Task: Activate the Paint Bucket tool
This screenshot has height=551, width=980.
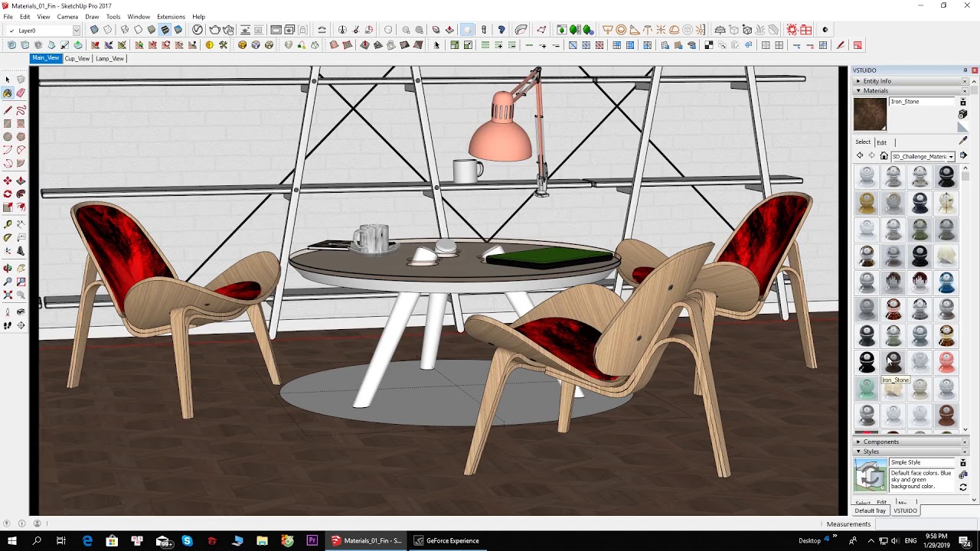Action: click(x=8, y=93)
